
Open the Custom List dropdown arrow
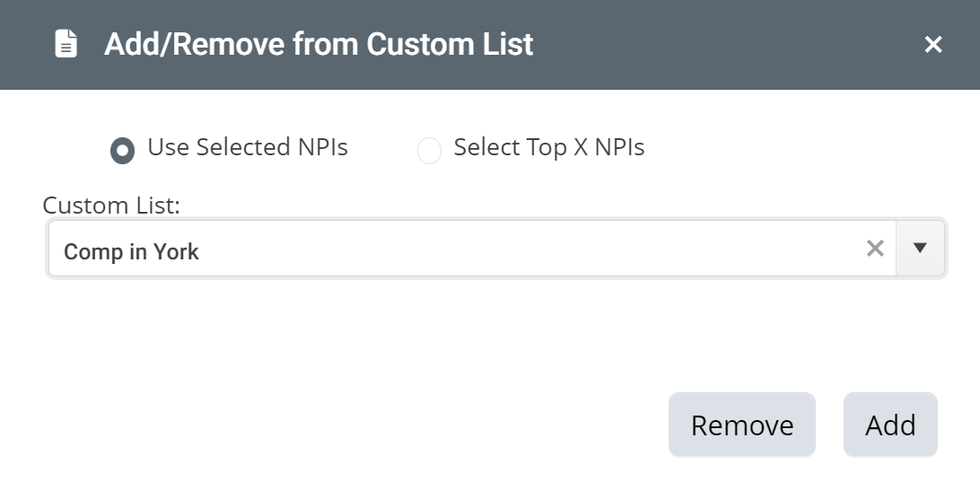919,249
